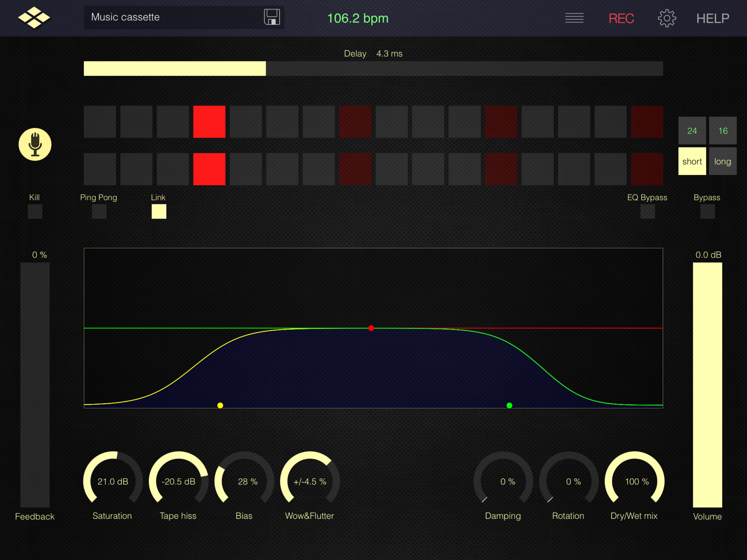Tap the 106.2 bpm tempo display
747x560 pixels.
(x=358, y=18)
